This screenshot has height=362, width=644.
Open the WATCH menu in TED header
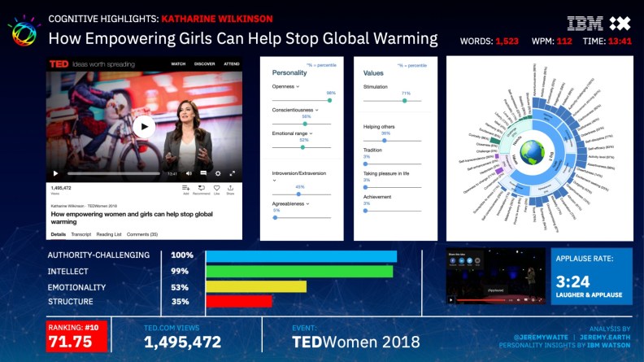(x=177, y=63)
